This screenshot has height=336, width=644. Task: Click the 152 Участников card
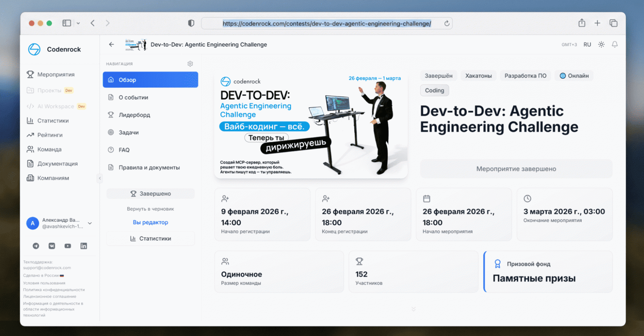pos(413,272)
